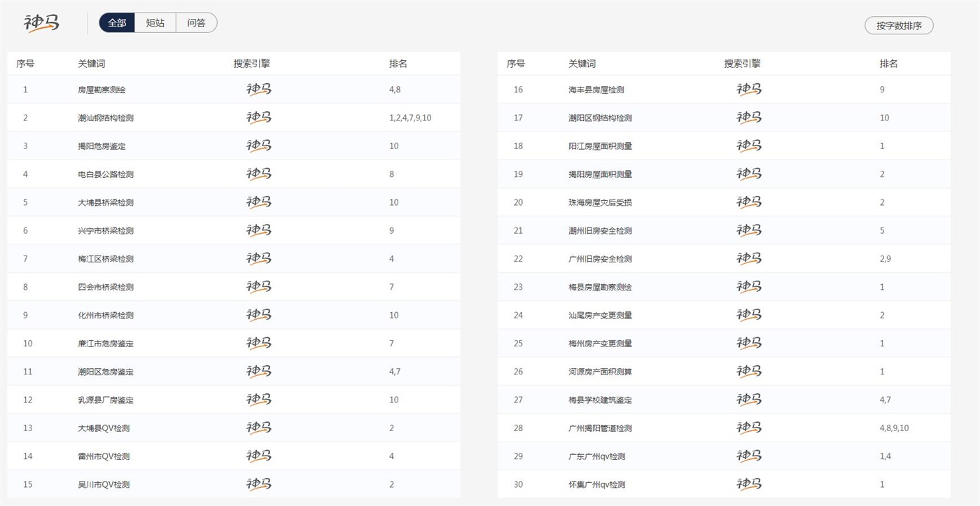Screen dimensions: 980x506
Task: Open the keyword 揭阳危房鉴定
Action: [x=102, y=146]
